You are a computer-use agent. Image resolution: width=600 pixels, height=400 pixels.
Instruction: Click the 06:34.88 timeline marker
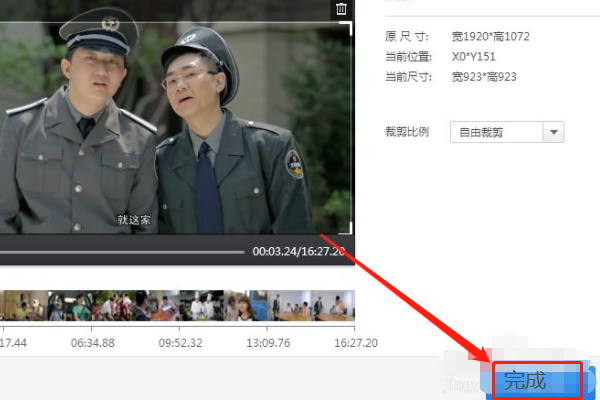point(93,343)
